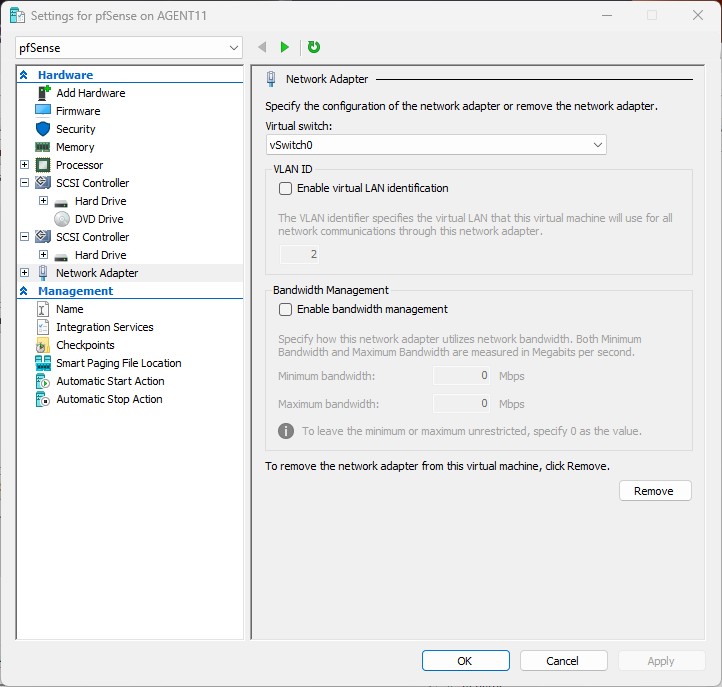Expand the Network Adapter tree node

pos(24,272)
